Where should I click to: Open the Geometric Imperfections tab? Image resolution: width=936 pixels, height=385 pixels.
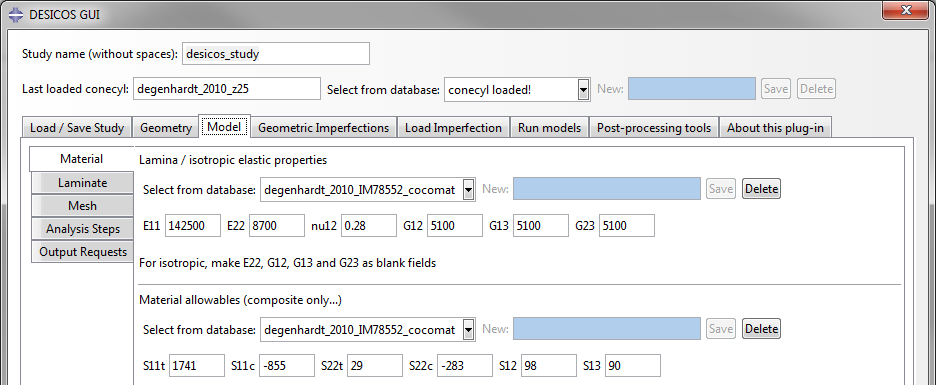tap(324, 128)
